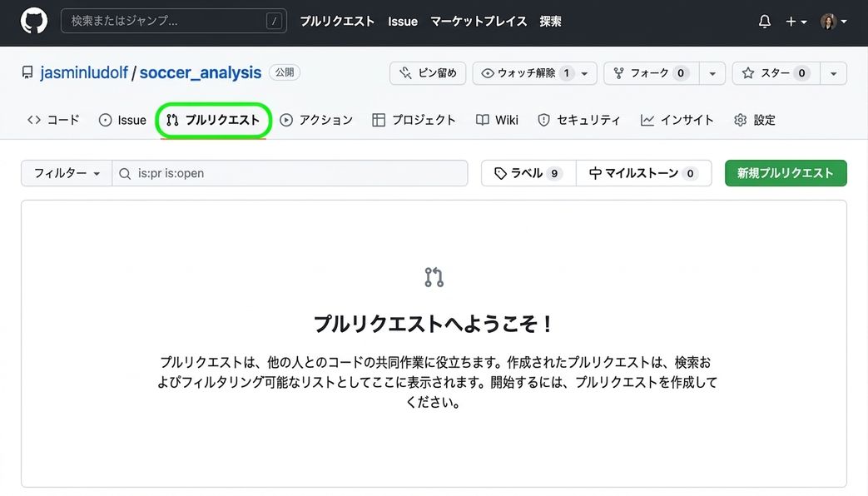The width and height of the screenshot is (868, 496).
Task: Click the pull request icon in プルリクエスト tab
Action: (172, 120)
